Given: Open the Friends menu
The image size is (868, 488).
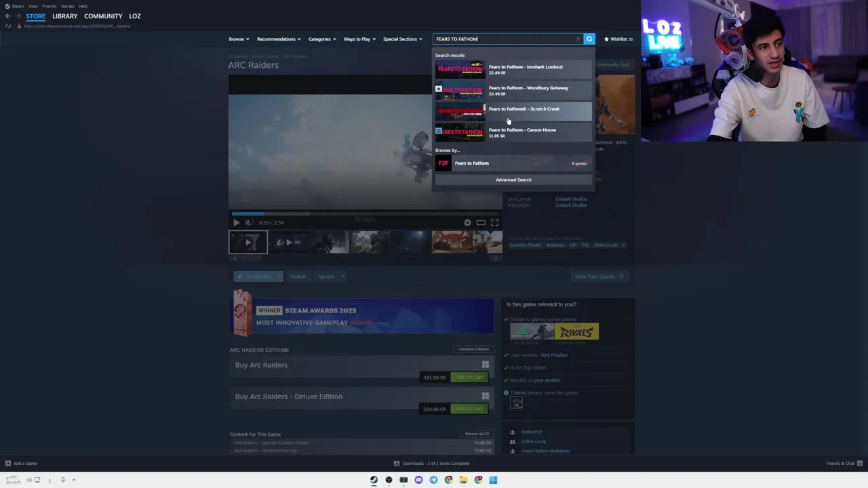Looking at the screenshot, I should tap(49, 6).
